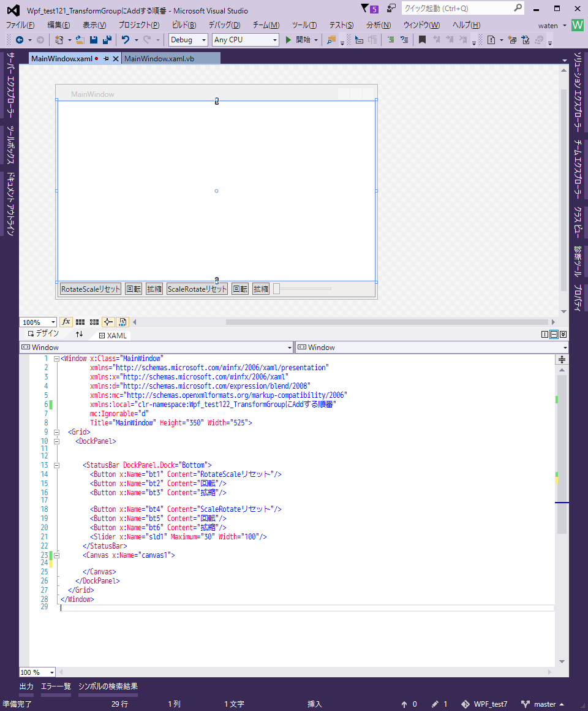The image size is (588, 711).
Task: Click the Save All icon on the toolbar
Action: click(x=107, y=41)
